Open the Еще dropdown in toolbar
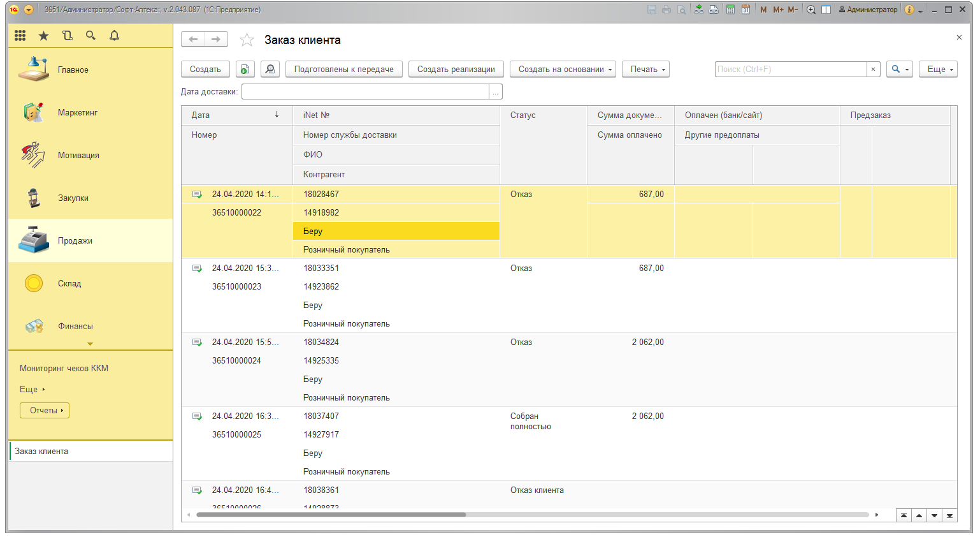 pyautogui.click(x=937, y=70)
